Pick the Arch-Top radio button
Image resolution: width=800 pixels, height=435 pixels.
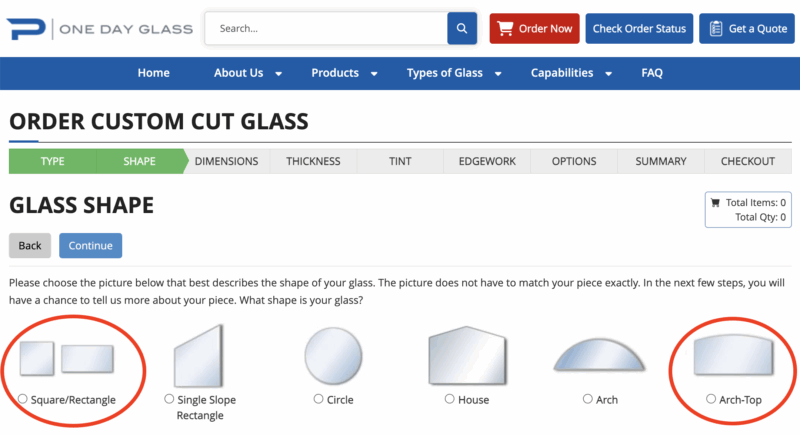pyautogui.click(x=711, y=399)
